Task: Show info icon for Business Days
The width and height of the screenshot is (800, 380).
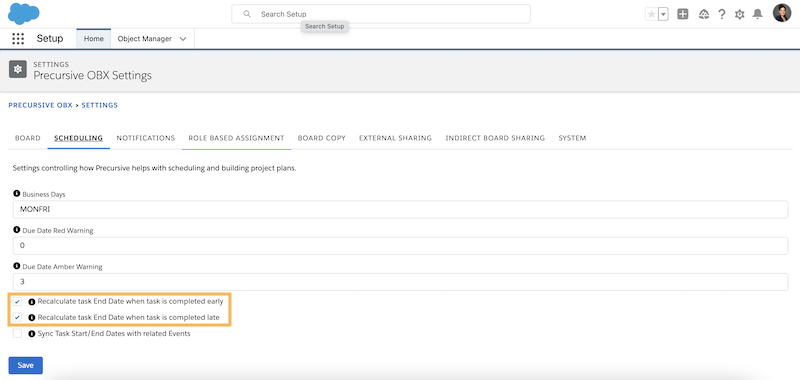Action: point(17,194)
